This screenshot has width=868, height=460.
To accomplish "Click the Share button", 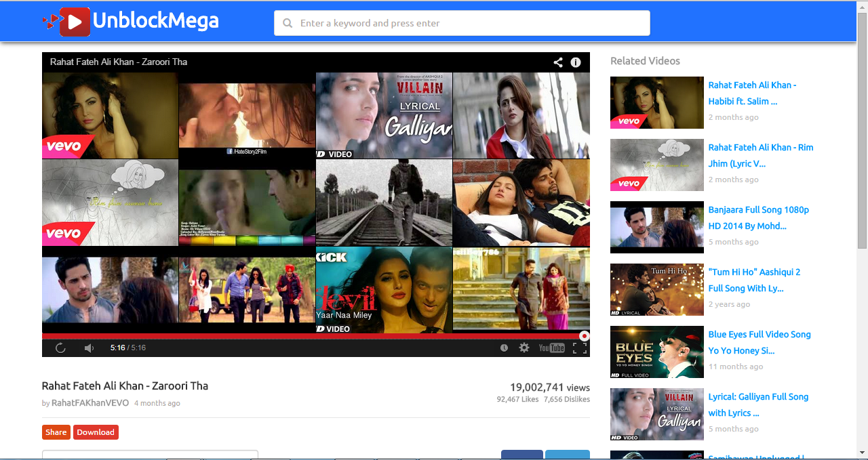I will pyautogui.click(x=56, y=432).
